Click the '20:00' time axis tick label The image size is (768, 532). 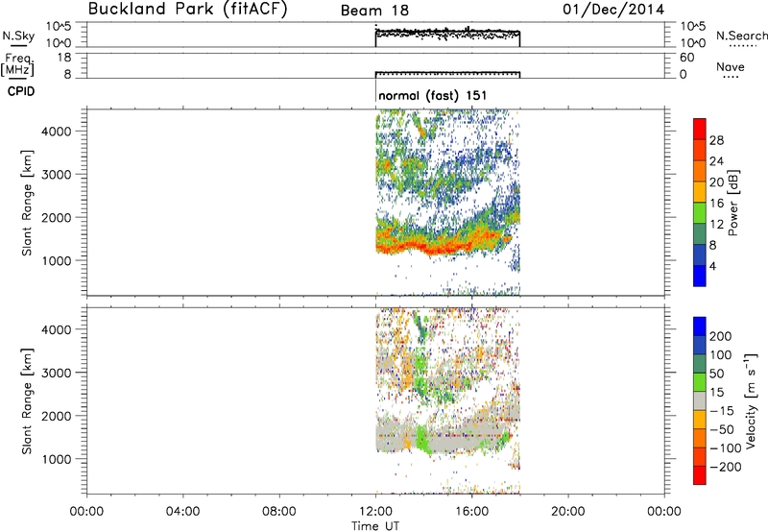[x=567, y=512]
